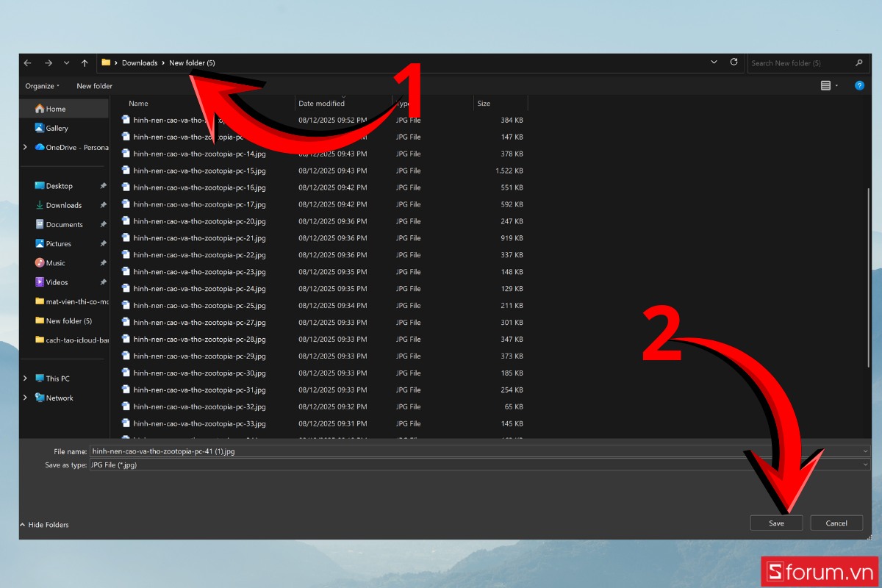Screen dimensions: 882x588
Task: Select file hinh-nen-cao-va-tho-zootopia-pc-20.jpg
Action: (199, 221)
